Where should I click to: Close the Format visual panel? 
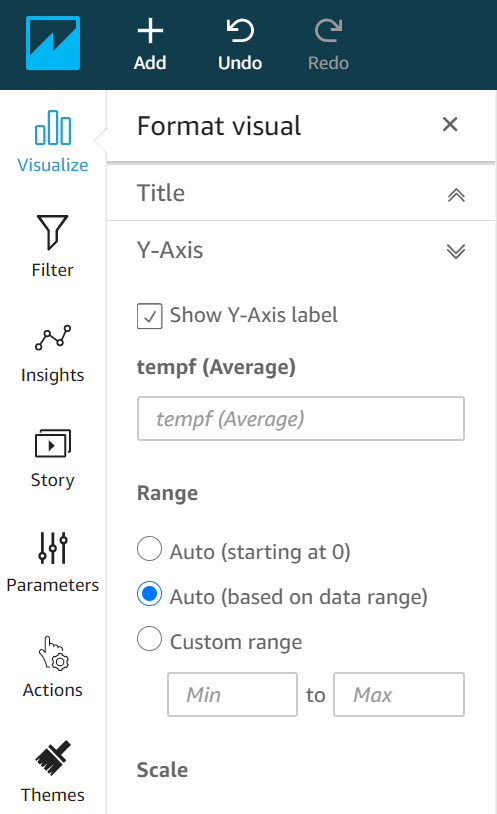click(x=450, y=125)
